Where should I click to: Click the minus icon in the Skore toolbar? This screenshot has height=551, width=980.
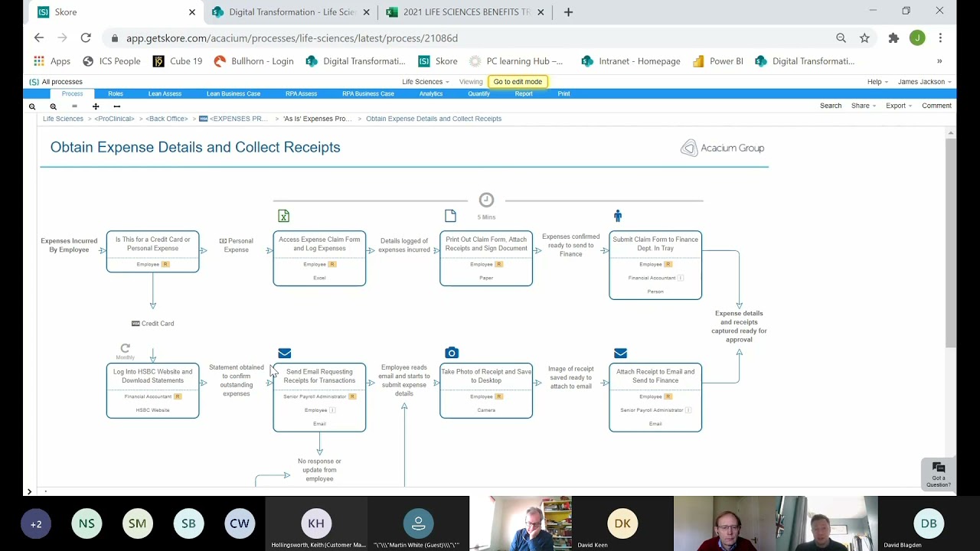coord(116,106)
